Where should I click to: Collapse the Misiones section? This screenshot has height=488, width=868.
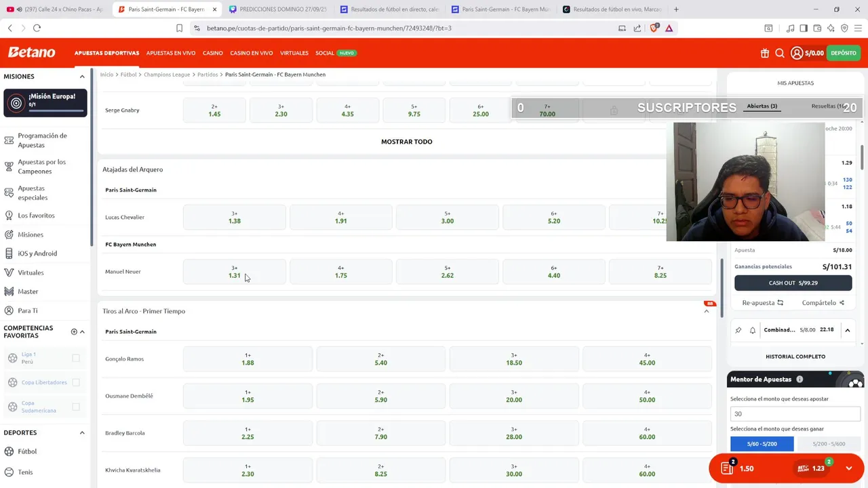click(x=82, y=77)
